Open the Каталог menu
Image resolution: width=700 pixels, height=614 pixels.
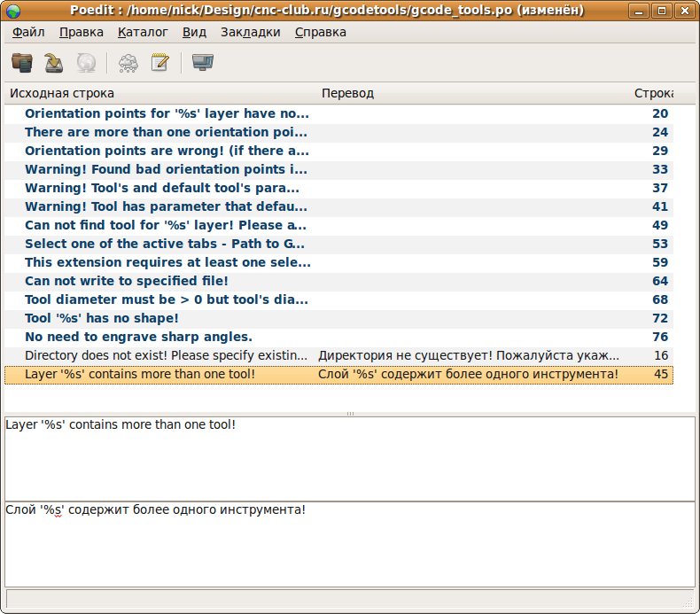[143, 32]
